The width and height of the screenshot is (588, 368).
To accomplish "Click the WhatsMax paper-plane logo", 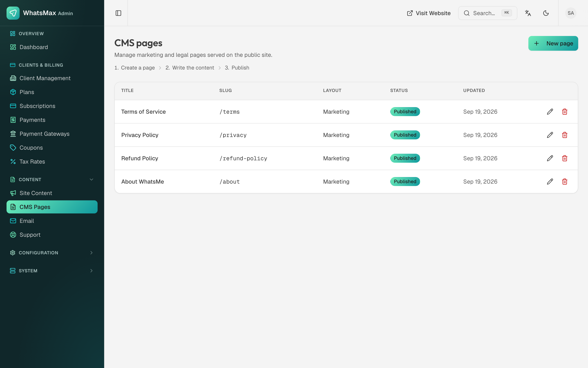I will coord(13,13).
